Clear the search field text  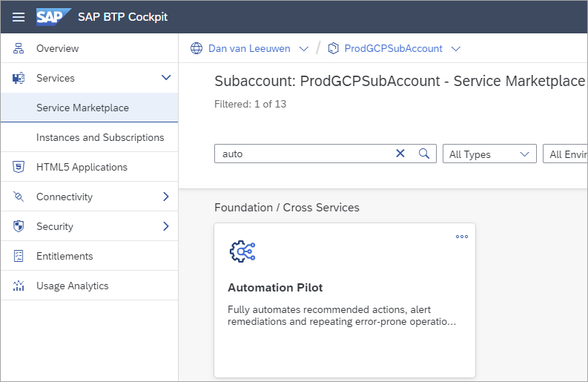click(400, 153)
